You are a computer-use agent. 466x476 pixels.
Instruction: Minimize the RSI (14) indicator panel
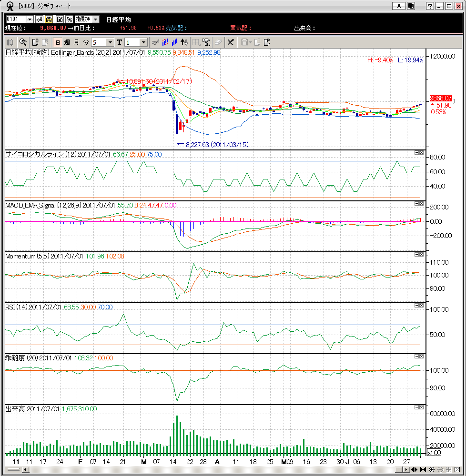(416, 306)
